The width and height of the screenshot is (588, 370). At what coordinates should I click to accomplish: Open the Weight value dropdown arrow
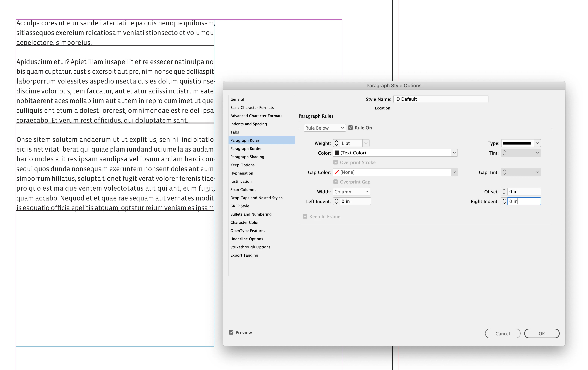(x=366, y=143)
